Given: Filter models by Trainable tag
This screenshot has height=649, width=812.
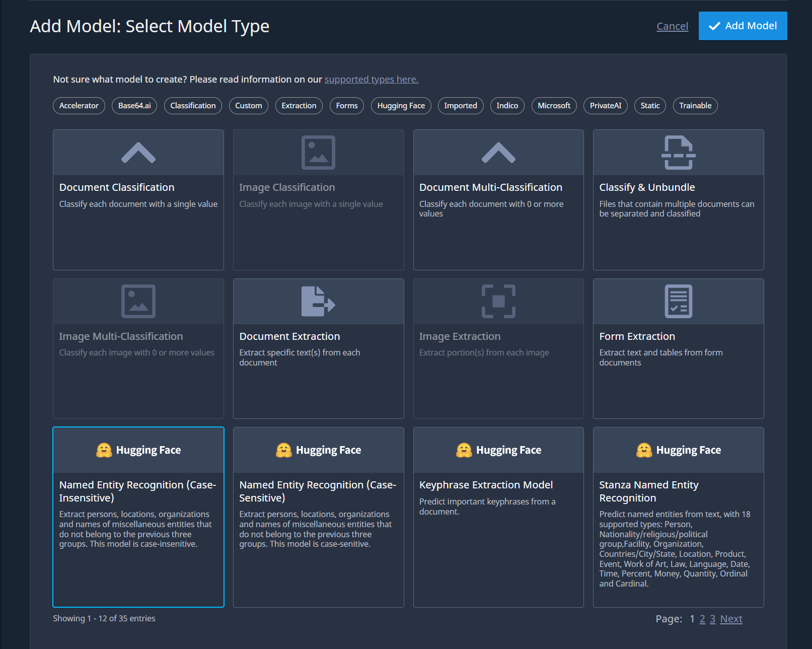Looking at the screenshot, I should (x=695, y=106).
